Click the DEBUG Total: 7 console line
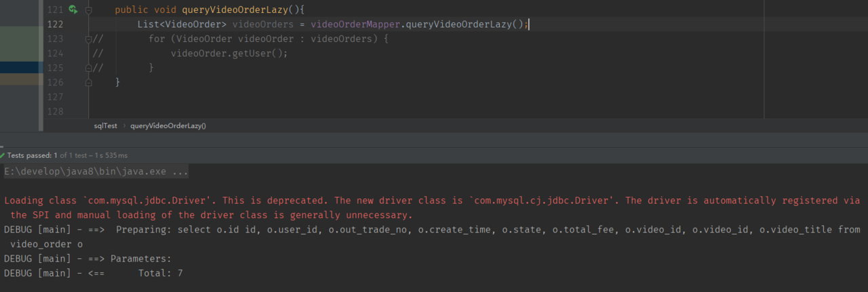The width and height of the screenshot is (868, 292). coord(93,273)
